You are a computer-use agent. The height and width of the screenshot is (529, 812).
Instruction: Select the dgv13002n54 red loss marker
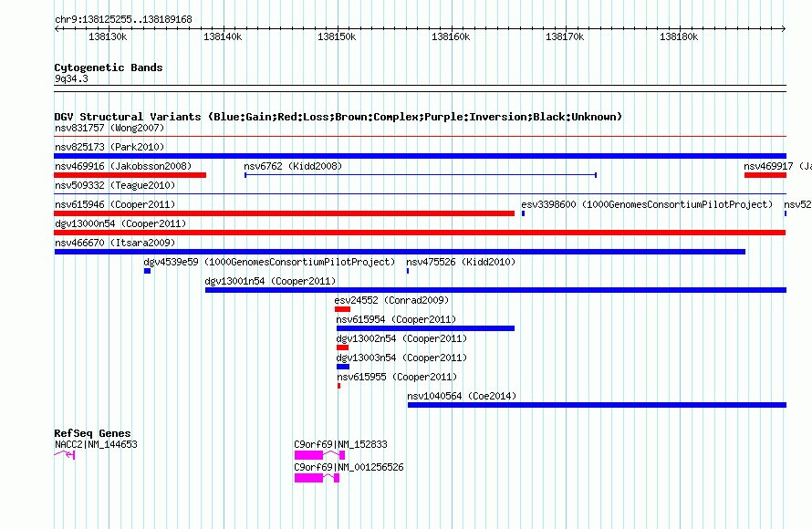pyautogui.click(x=342, y=347)
